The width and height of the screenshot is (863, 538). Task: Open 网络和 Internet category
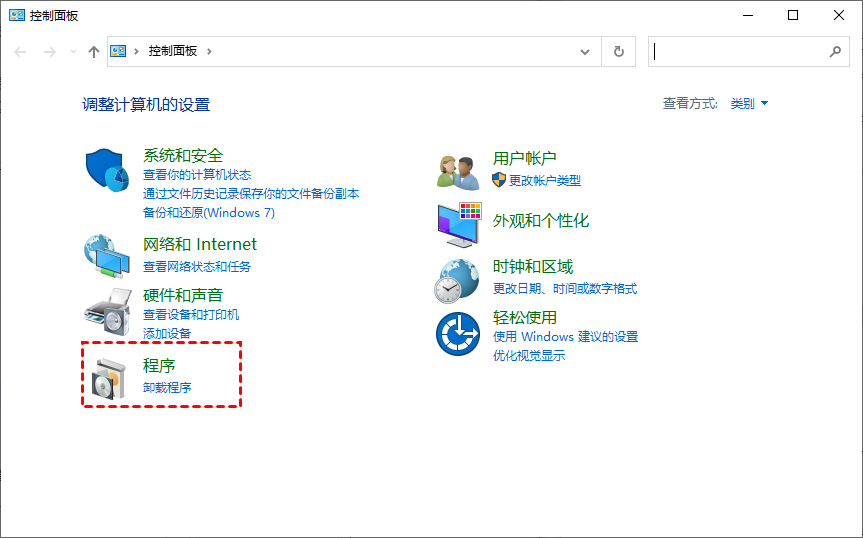[200, 244]
